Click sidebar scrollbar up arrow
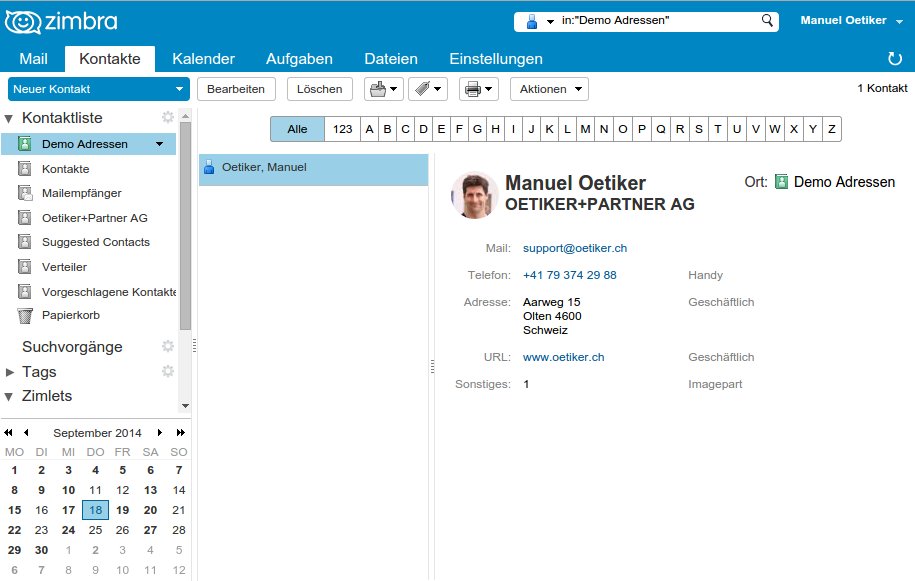 185,116
